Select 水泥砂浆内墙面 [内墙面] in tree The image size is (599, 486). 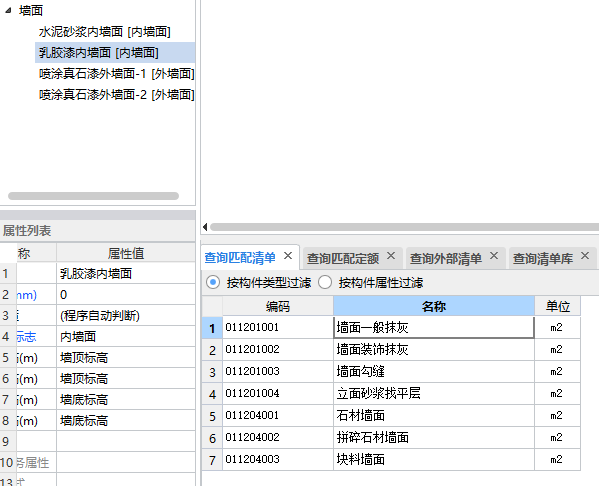[x=104, y=32]
